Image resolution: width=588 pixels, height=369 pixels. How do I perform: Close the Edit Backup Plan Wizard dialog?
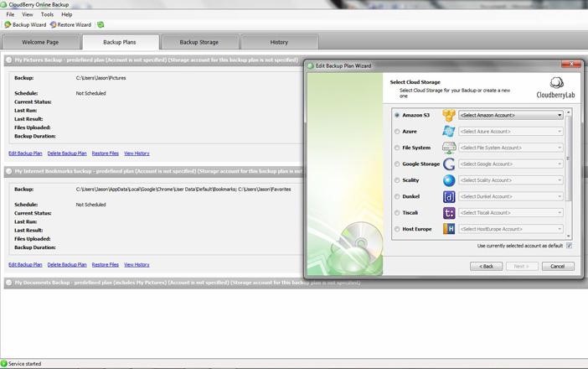(571, 65)
